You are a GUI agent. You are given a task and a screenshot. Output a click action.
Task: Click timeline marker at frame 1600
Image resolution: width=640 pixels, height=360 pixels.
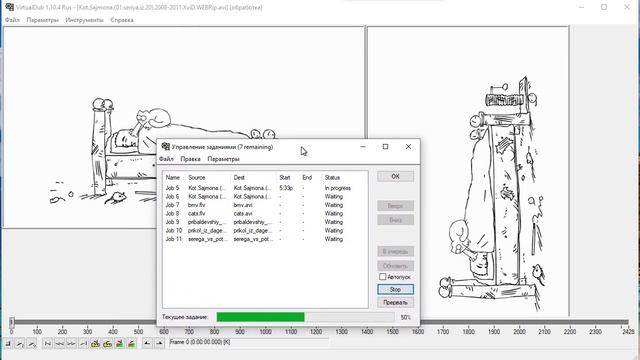418,331
